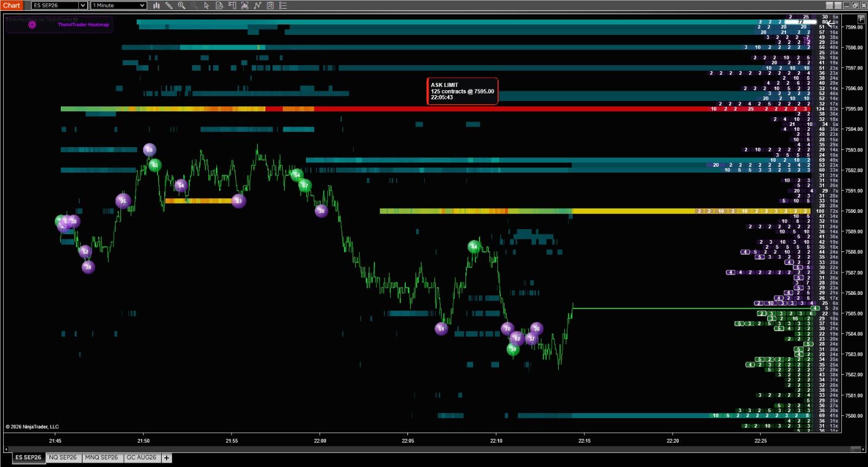Image resolution: width=868 pixels, height=467 pixels.
Task: Click the greyed zoom out magnifier
Action: tap(194, 5)
